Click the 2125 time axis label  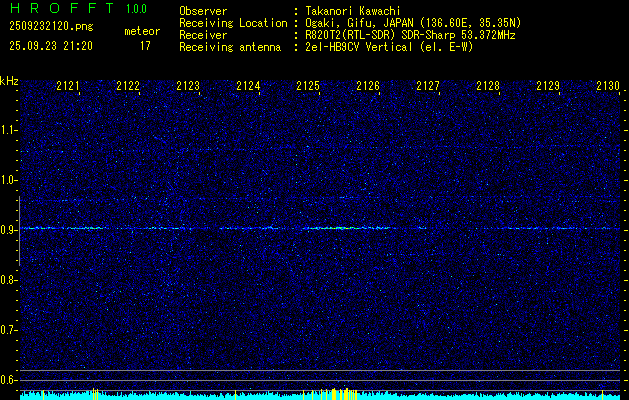pyautogui.click(x=308, y=85)
